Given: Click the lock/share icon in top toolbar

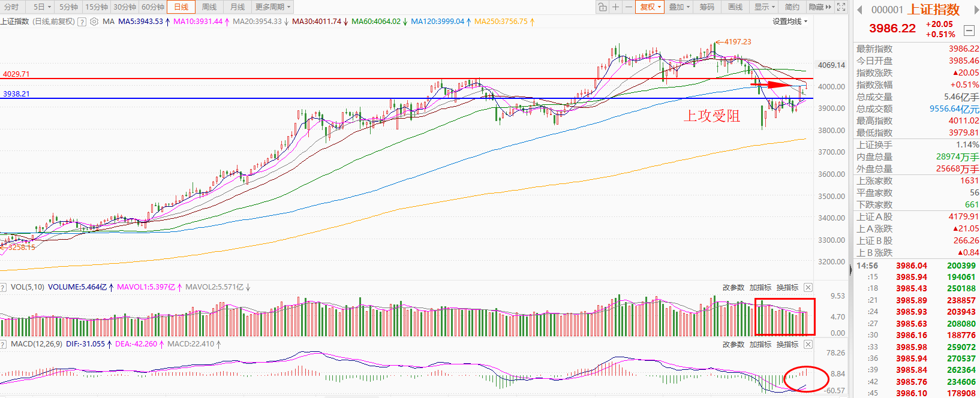Looking at the screenshot, I should 602,7.
